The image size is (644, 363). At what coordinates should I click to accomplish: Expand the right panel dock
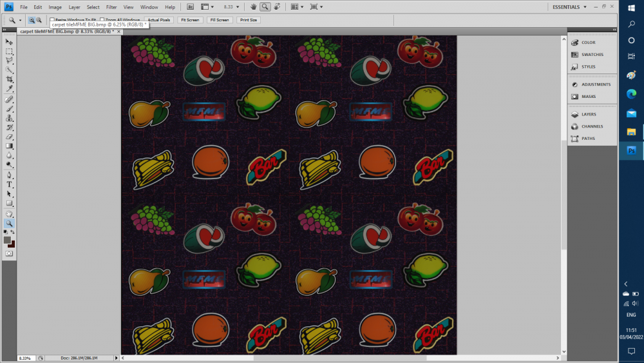pyautogui.click(x=614, y=30)
